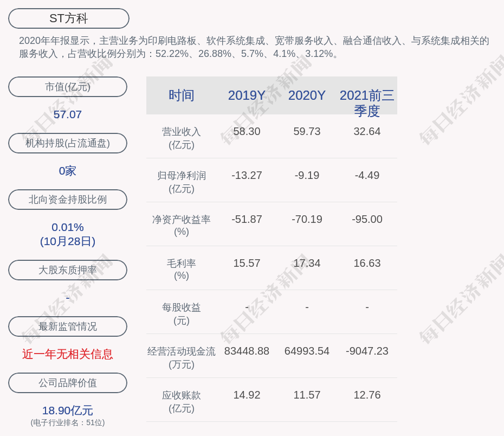Click the 11.57 receivables cell
The height and width of the screenshot is (436, 504).
(307, 395)
